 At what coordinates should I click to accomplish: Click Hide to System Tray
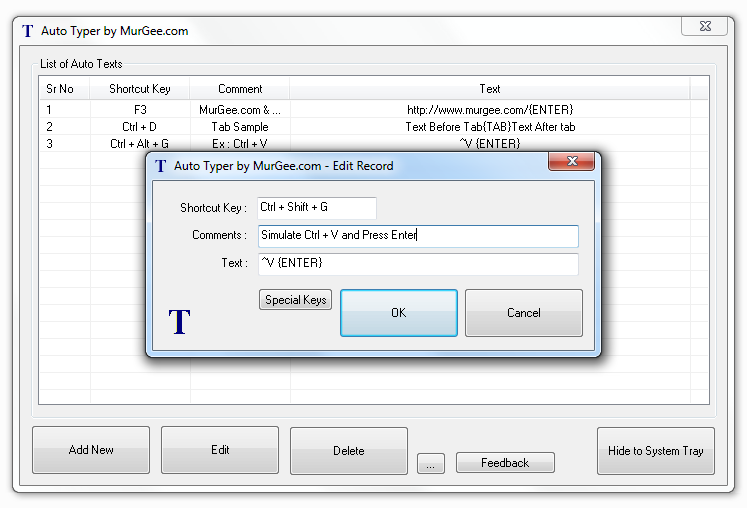(x=656, y=451)
